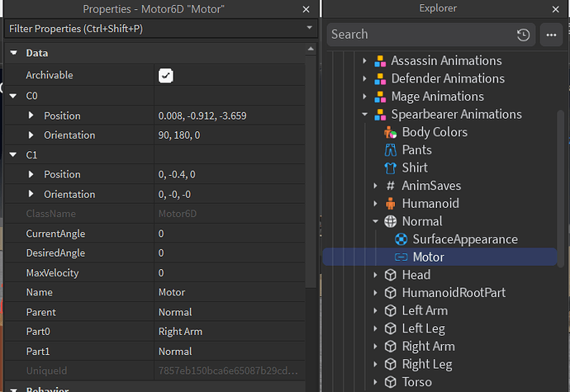
Task: Open the Explorer more options menu
Action: click(x=550, y=35)
